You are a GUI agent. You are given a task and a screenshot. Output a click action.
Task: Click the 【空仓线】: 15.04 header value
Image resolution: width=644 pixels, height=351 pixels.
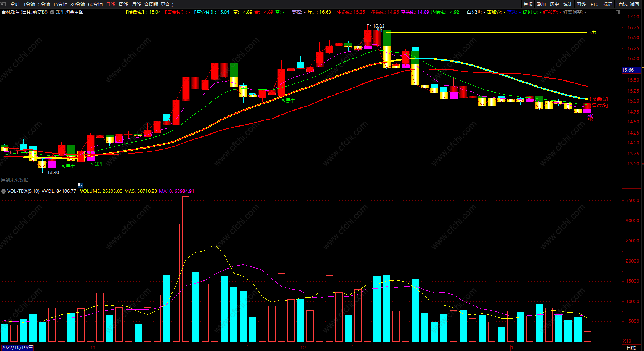(x=211, y=12)
